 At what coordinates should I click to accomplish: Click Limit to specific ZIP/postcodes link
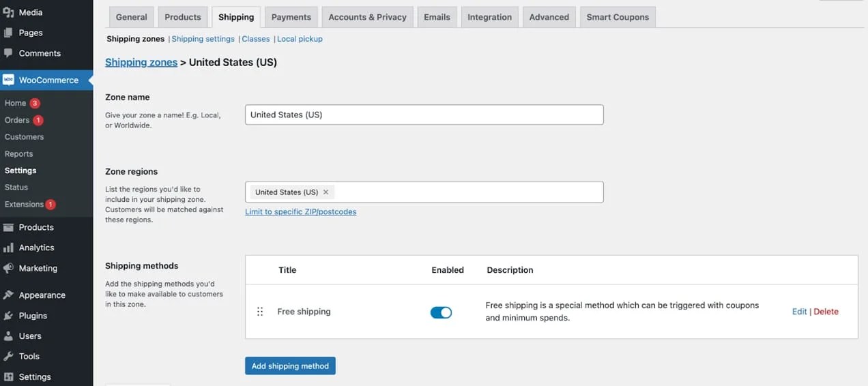[x=300, y=211]
